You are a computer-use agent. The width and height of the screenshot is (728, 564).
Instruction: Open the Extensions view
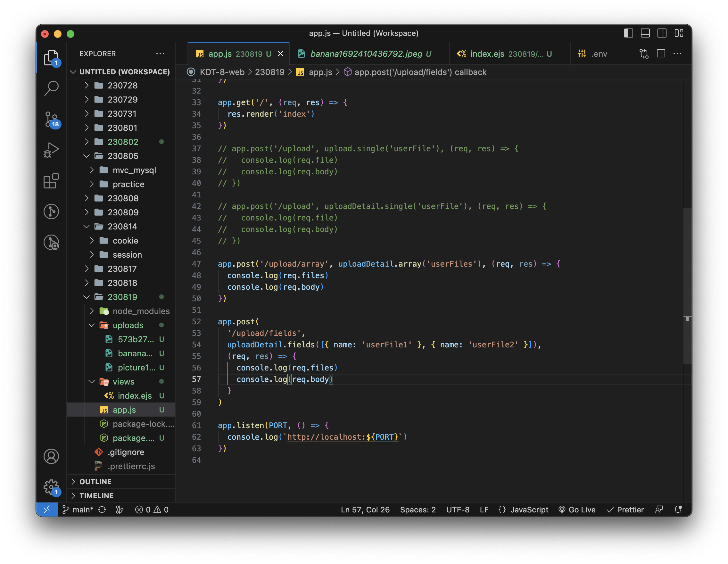[x=51, y=181]
